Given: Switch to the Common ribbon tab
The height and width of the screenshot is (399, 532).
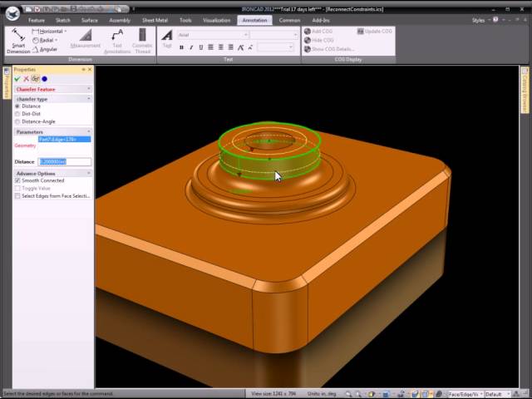Looking at the screenshot, I should click(289, 20).
